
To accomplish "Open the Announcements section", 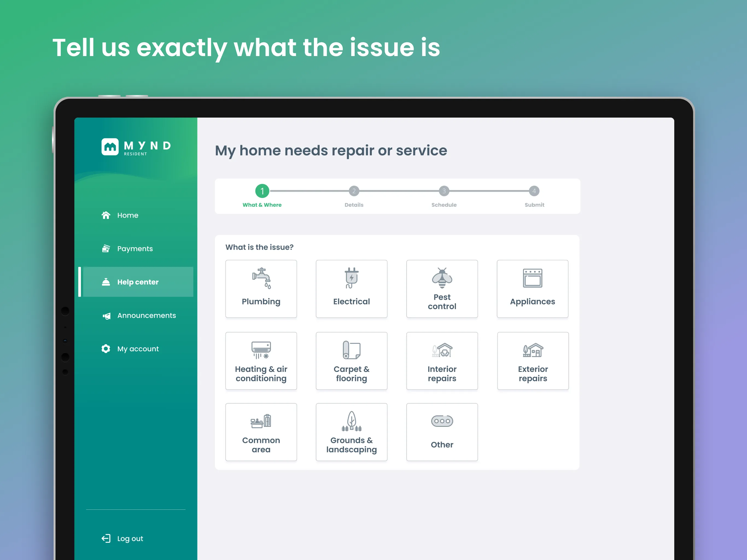I will click(138, 315).
